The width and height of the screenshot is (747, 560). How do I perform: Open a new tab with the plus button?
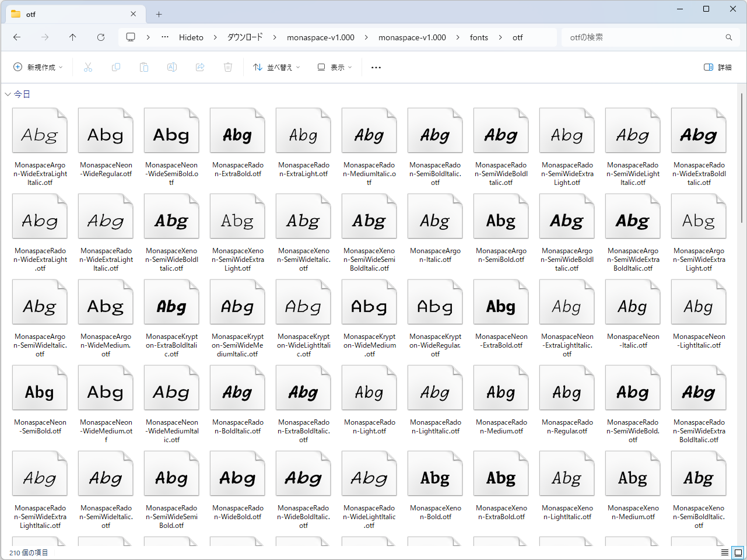point(158,14)
